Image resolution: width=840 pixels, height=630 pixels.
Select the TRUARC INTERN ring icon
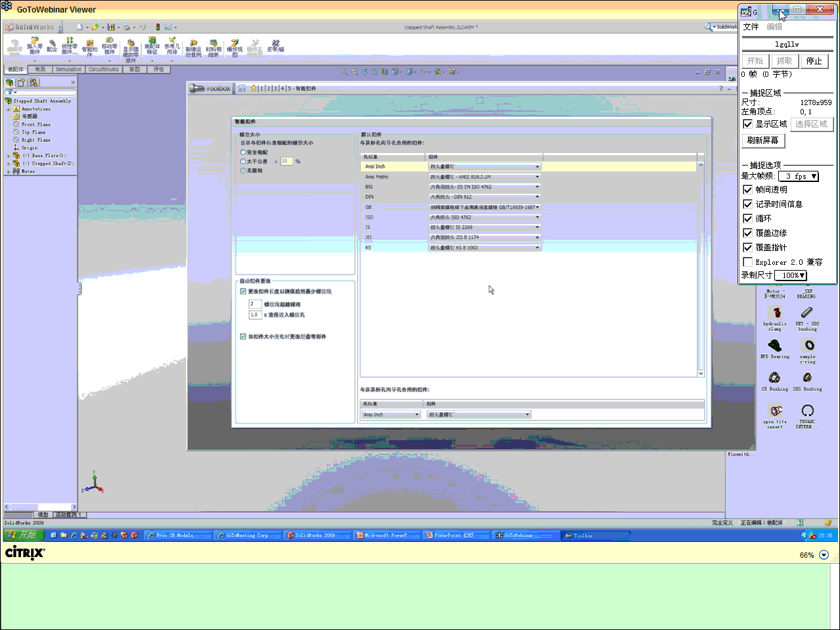coord(808,411)
